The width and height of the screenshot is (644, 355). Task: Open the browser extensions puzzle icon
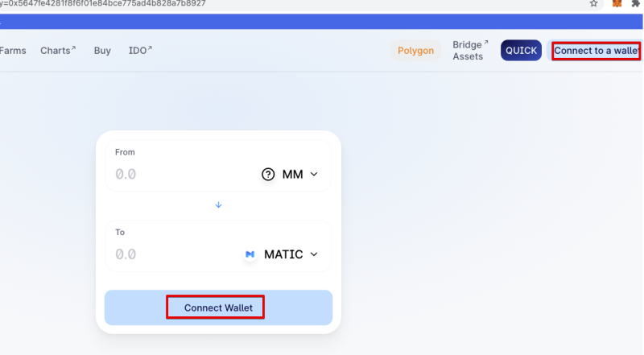[636, 4]
